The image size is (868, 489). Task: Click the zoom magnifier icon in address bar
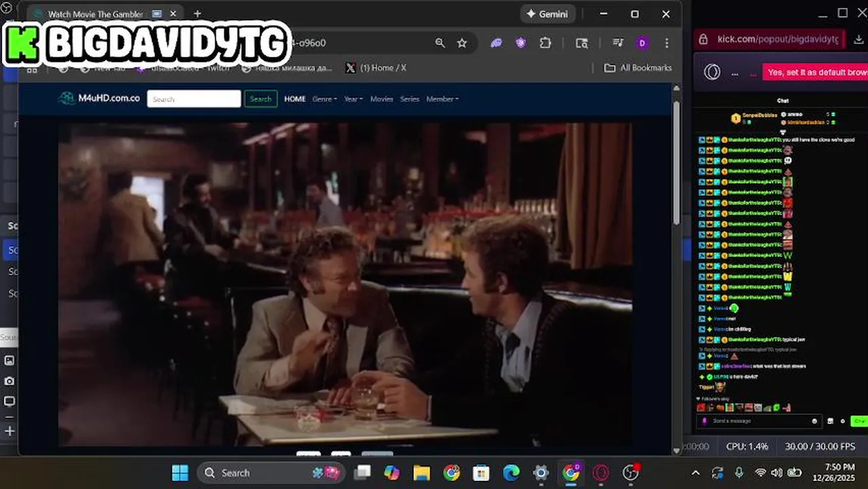click(x=440, y=43)
